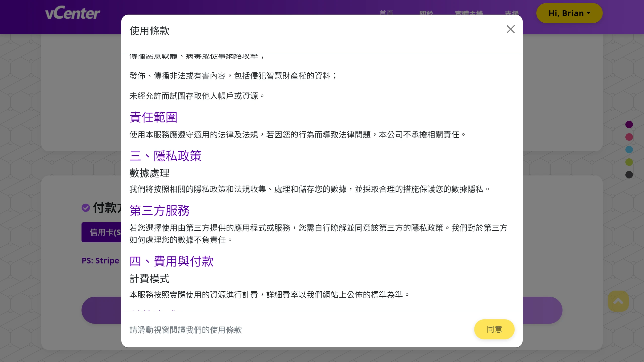Click the checkmark icon beside 付款 heading

[x=86, y=208]
